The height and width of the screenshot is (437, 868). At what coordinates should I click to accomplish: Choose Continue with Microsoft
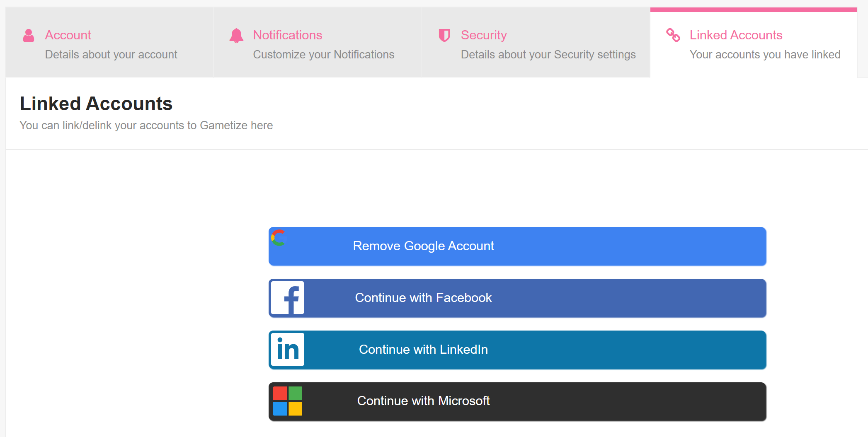point(517,402)
